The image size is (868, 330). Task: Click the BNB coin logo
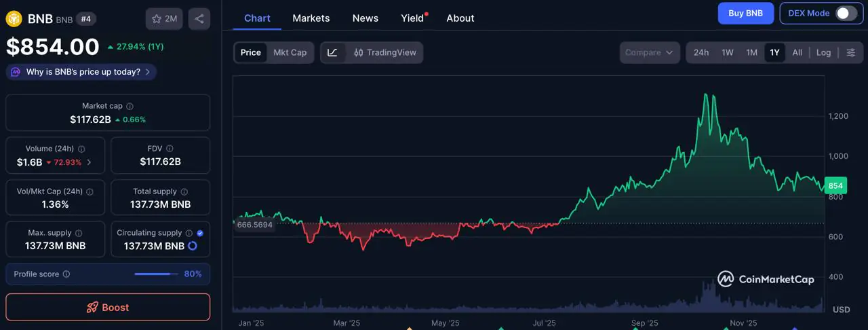pyautogui.click(x=14, y=19)
